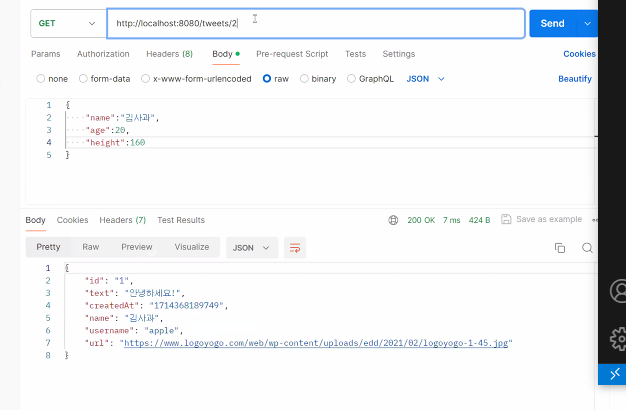626x410 pixels.
Task: Select the form-data body type
Action: click(x=83, y=79)
